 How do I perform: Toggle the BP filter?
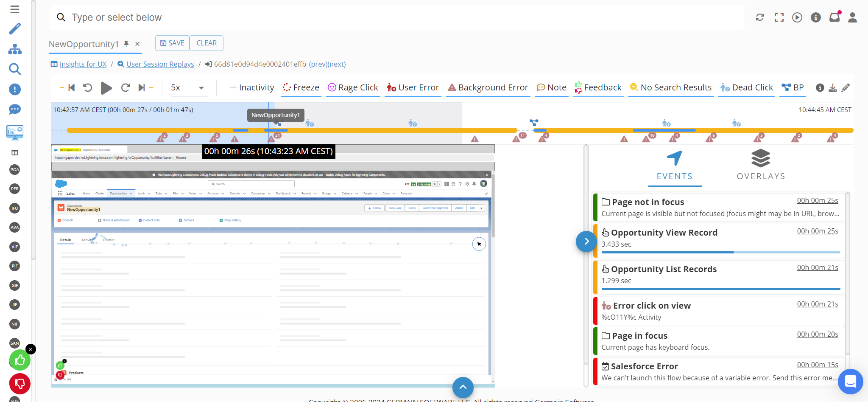pyautogui.click(x=793, y=87)
